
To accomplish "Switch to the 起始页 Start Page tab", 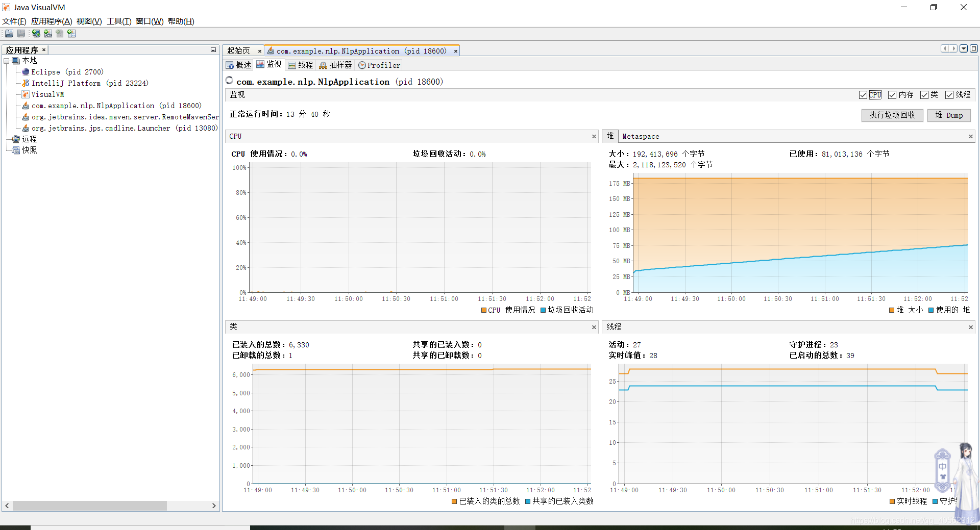I will (239, 51).
